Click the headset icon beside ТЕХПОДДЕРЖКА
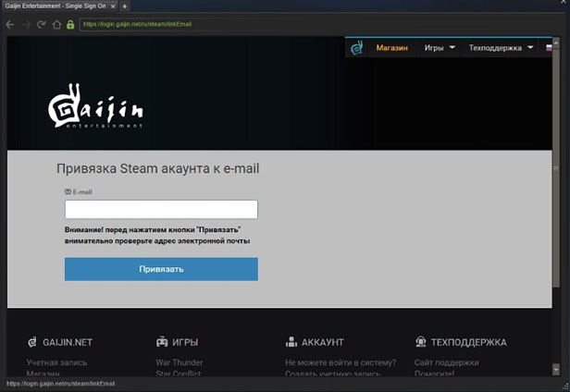This screenshot has width=570, height=392. tap(421, 341)
